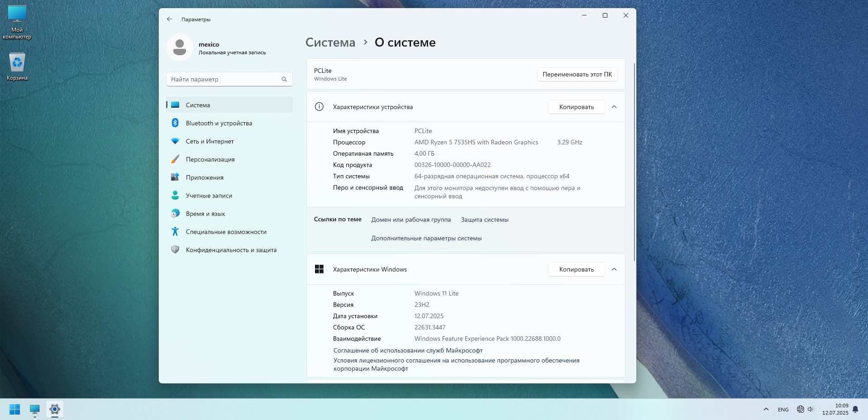The width and height of the screenshot is (868, 420).
Task: Open Условия лицензионного соглашения link
Action: (456, 364)
